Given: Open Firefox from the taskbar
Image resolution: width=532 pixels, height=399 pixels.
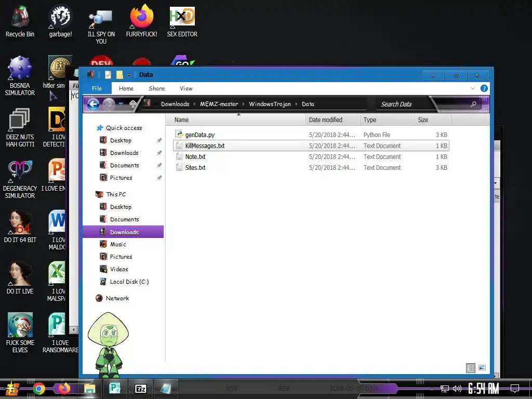Looking at the screenshot, I should (x=64, y=389).
